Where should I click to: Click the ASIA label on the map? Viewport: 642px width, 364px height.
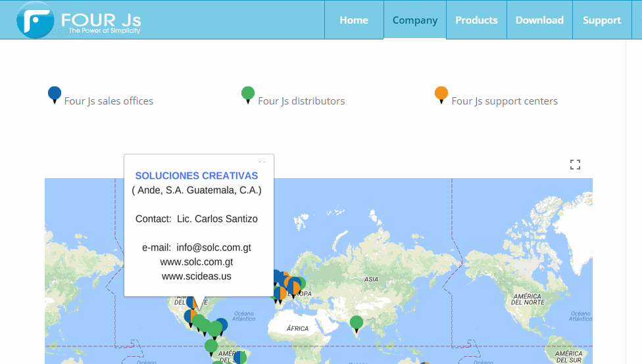pyautogui.click(x=371, y=279)
